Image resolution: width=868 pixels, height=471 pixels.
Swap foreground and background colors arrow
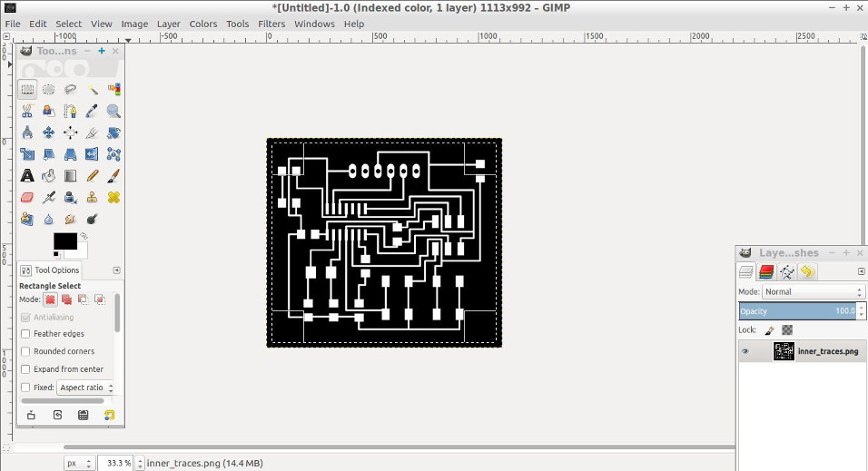(x=84, y=236)
